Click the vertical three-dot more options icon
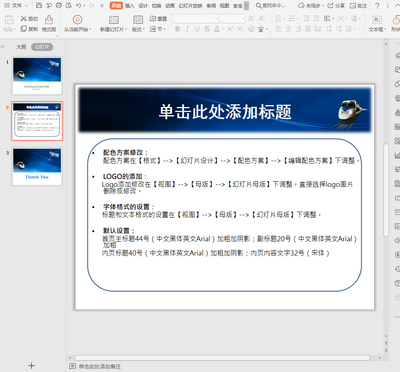400x372 pixels. tap(387, 6)
